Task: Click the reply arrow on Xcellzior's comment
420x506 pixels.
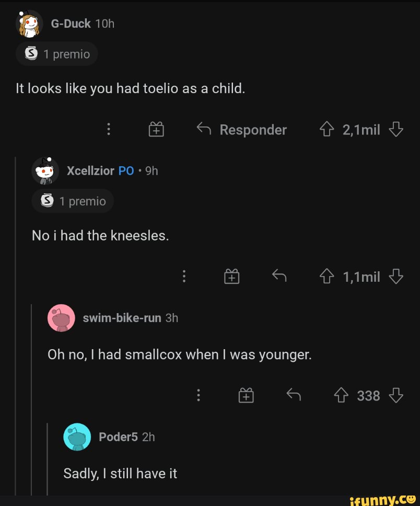Action: coord(279,277)
